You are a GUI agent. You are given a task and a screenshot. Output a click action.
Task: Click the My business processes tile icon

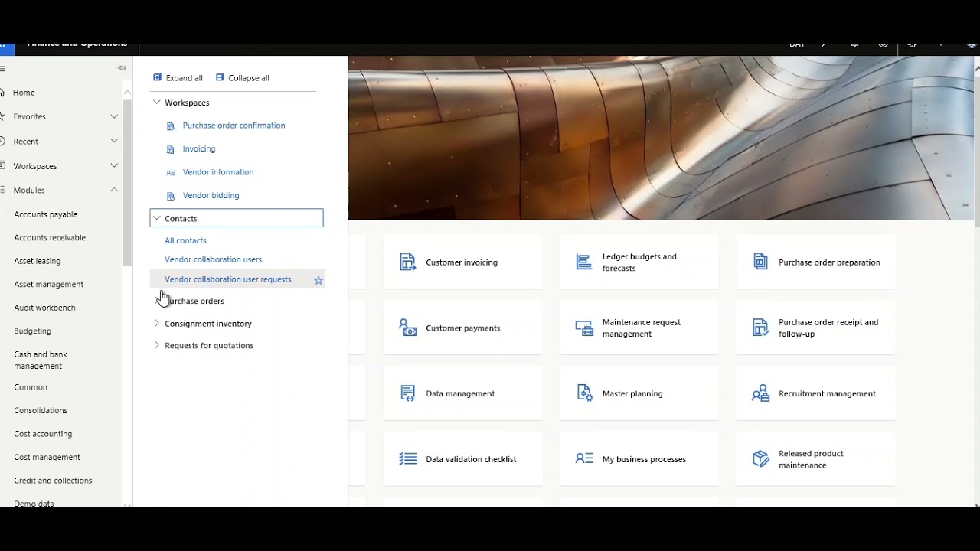(584, 459)
